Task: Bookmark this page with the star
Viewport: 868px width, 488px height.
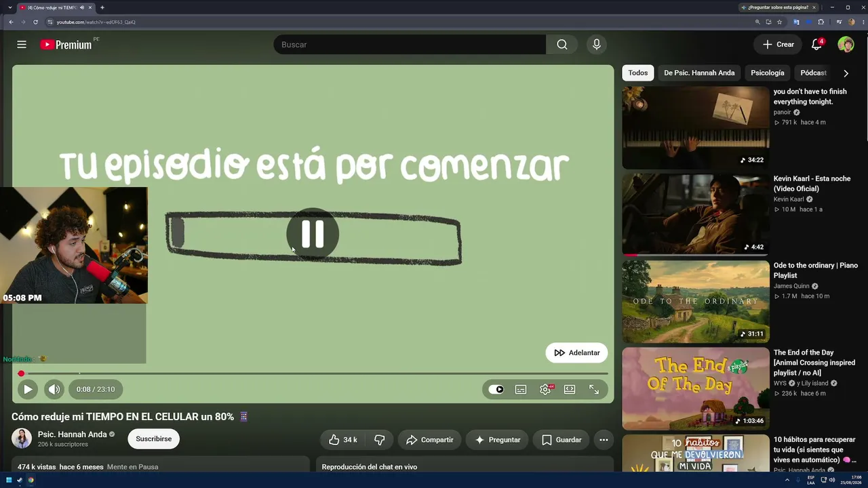Action: coord(780,22)
